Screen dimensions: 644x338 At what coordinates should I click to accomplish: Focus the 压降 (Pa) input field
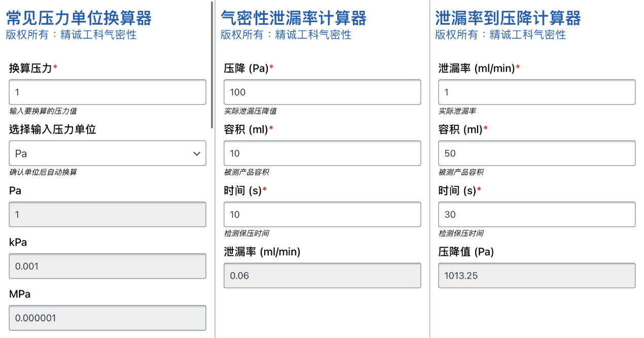click(322, 92)
